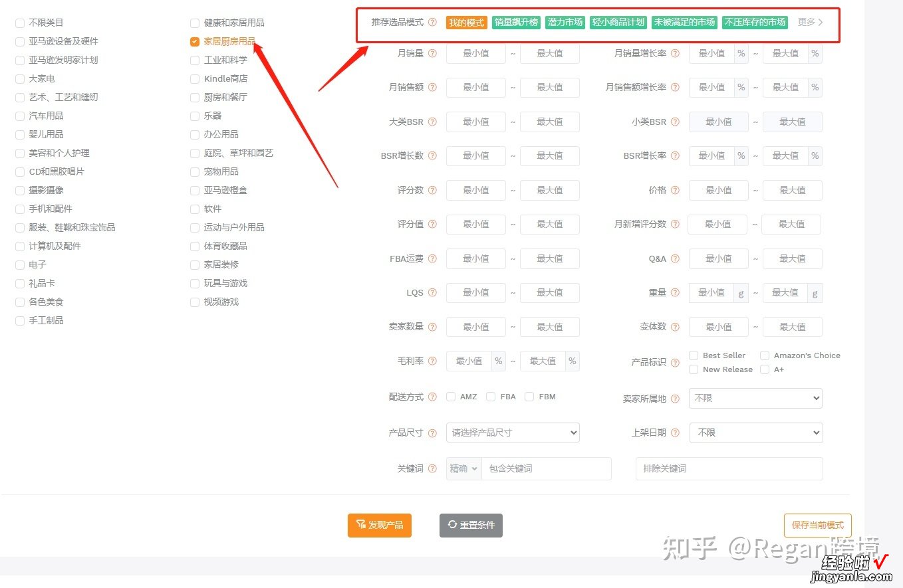
Task: Click the 毛利率 help icon
Action: pos(432,361)
